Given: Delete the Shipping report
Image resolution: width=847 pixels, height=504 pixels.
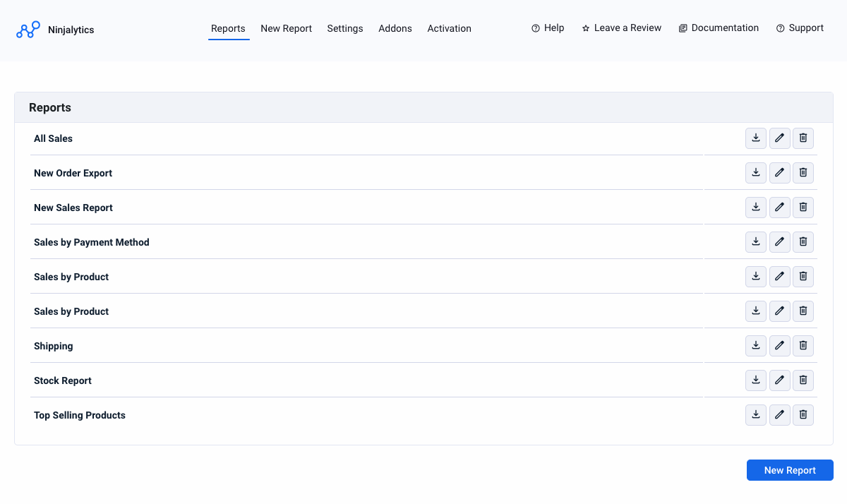Looking at the screenshot, I should pos(803,345).
